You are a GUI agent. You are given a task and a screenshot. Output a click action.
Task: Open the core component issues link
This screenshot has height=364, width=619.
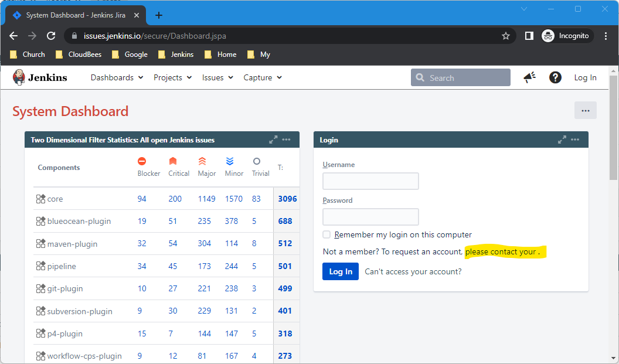click(54, 199)
